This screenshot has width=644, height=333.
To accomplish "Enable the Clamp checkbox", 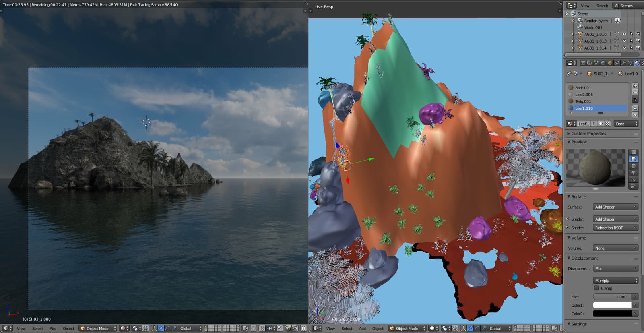I will point(597,288).
